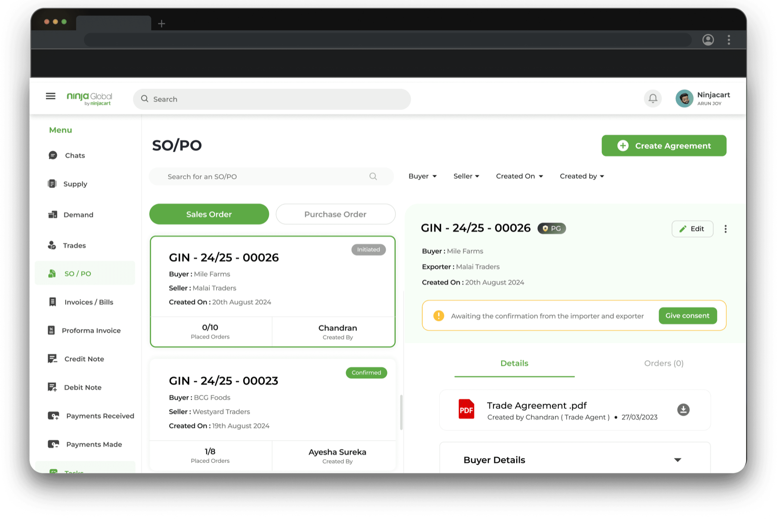Open Chats from the sidebar
Image resolution: width=780 pixels, height=532 pixels.
67,156
